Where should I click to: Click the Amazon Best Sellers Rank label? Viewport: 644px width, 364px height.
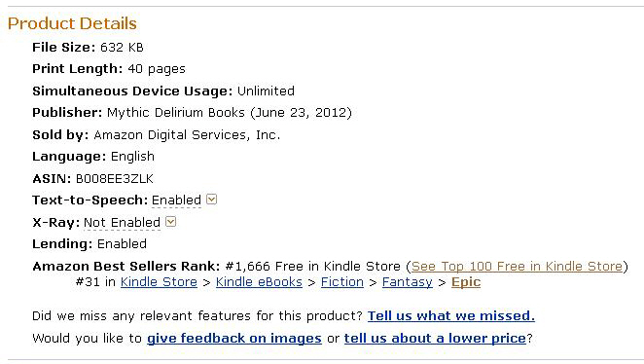pos(126,267)
